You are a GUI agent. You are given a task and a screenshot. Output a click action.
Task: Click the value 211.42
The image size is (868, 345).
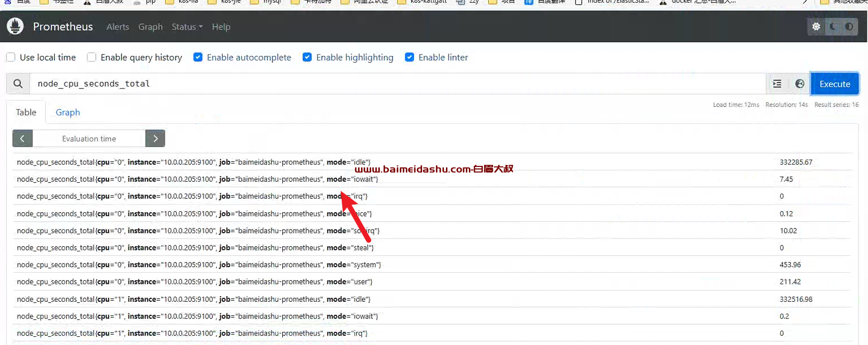790,281
